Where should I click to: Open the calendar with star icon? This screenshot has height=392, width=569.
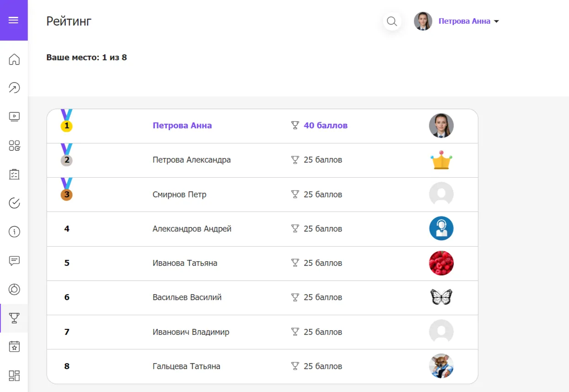click(x=14, y=347)
